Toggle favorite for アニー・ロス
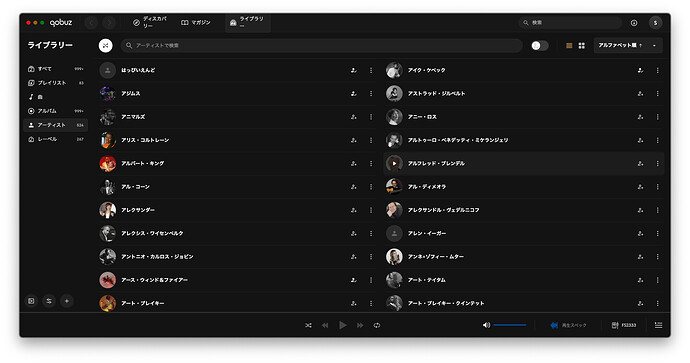The width and height of the screenshot is (690, 363). pyautogui.click(x=640, y=117)
